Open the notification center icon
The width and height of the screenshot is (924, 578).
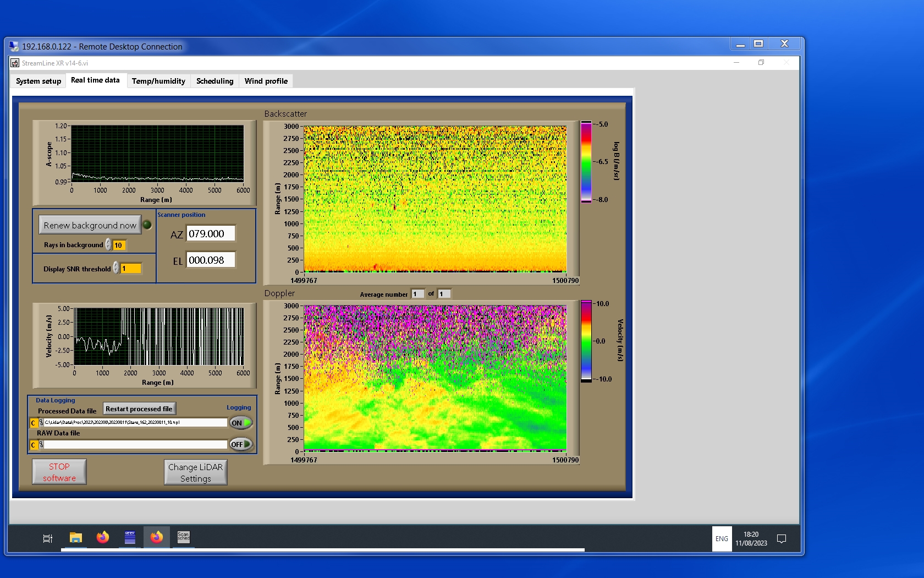tap(781, 539)
